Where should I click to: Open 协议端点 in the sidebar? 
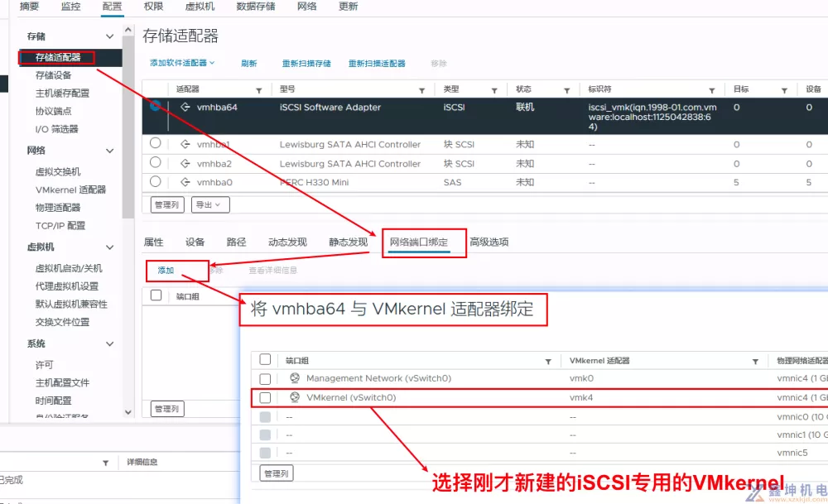click(53, 111)
